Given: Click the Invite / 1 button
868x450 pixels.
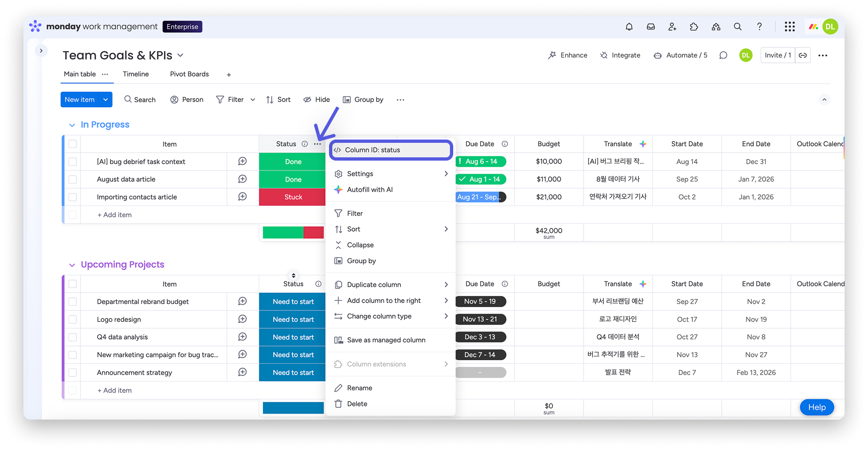Looking at the screenshot, I should (778, 55).
